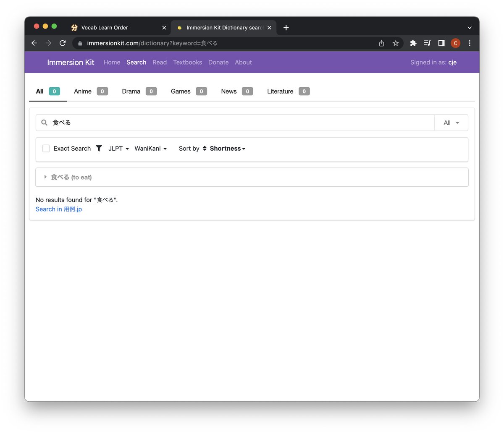Screen dimensions: 504x434
Task: Click the signed-in username cje
Action: point(452,62)
